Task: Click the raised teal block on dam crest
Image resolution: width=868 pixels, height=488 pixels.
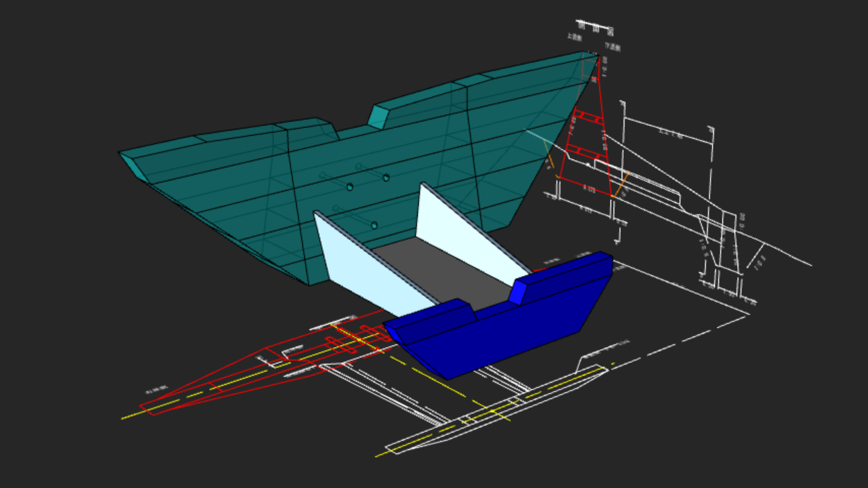Action: [x=380, y=117]
